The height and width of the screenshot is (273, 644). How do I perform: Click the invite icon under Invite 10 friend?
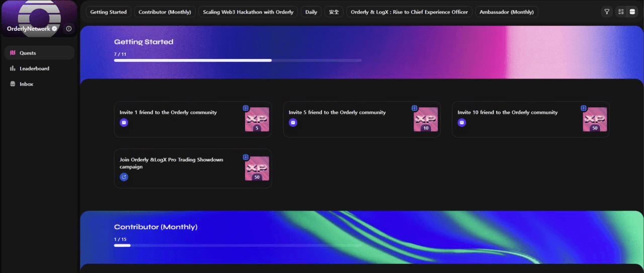tap(462, 122)
